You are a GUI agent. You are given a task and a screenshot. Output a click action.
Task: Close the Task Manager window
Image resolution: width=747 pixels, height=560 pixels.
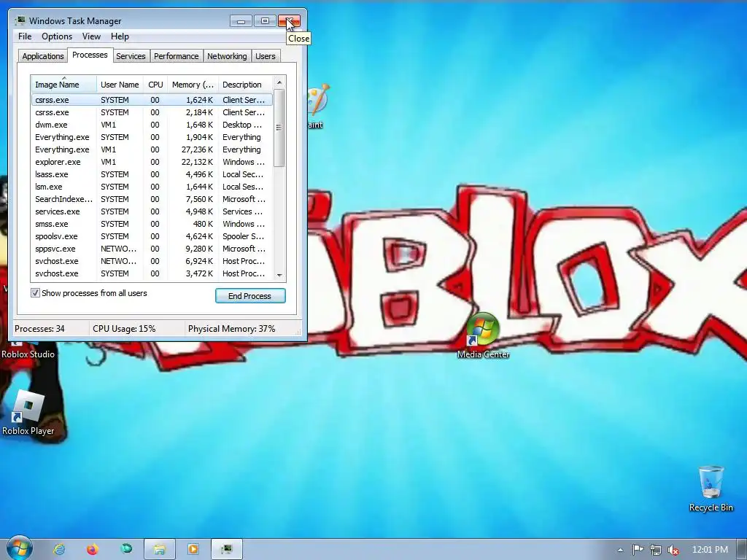[289, 21]
